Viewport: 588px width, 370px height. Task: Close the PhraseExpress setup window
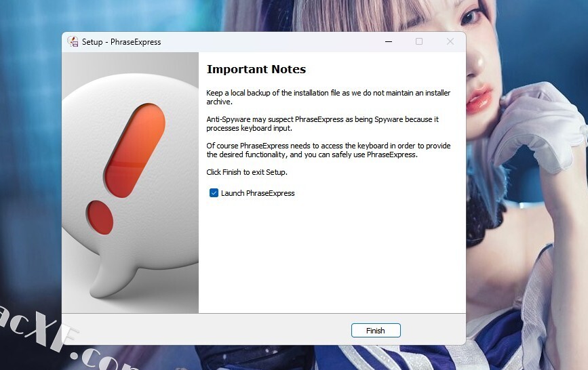pyautogui.click(x=450, y=41)
